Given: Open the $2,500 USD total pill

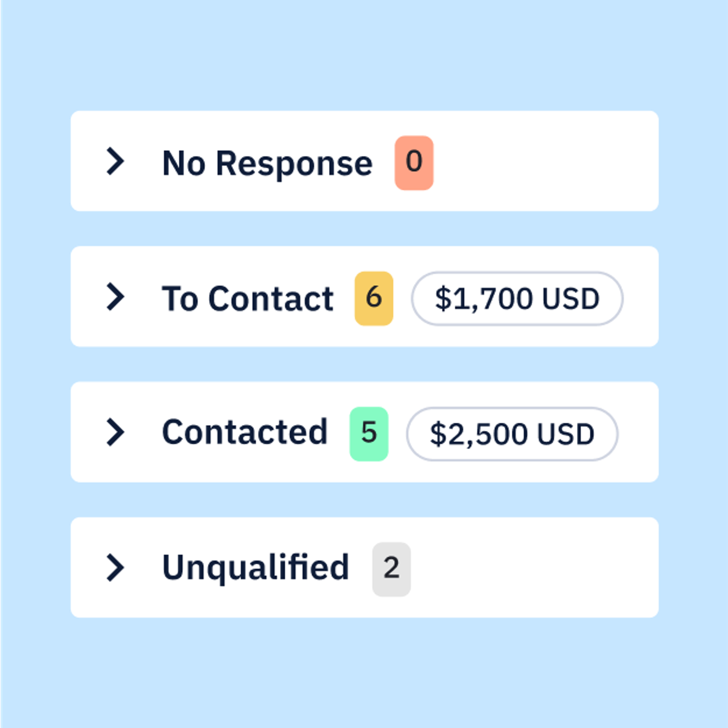Looking at the screenshot, I should (512, 434).
